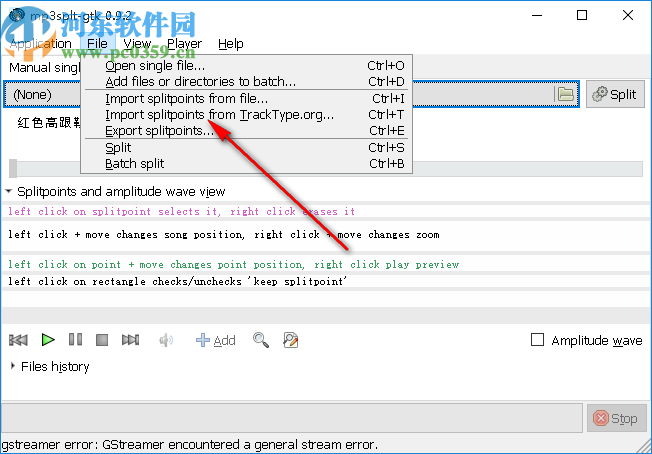Screen dimensions: 652x454
Task: Maximize the mp3splt-gtk window
Action: [x=582, y=15]
